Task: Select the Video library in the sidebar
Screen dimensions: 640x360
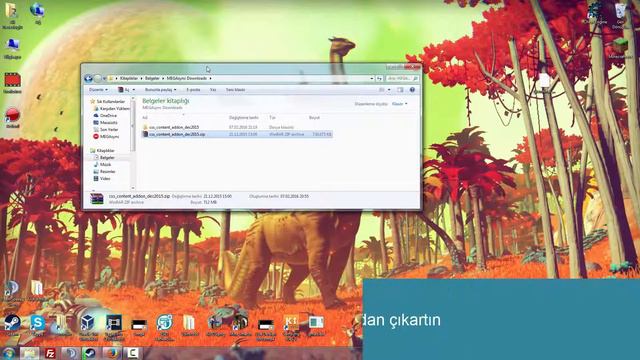Action: (102, 178)
